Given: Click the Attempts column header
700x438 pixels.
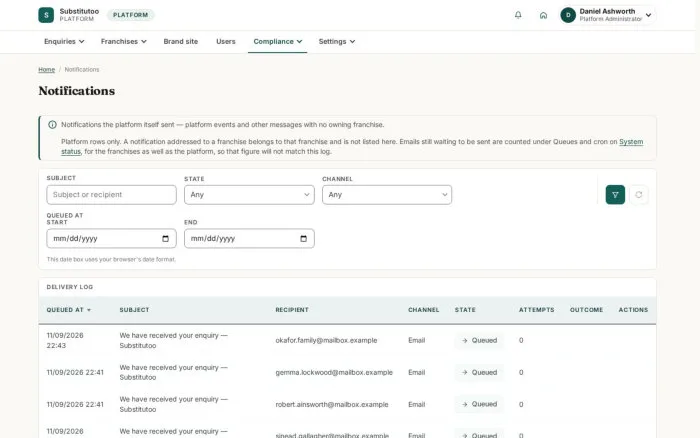Looking at the screenshot, I should pyautogui.click(x=537, y=310).
